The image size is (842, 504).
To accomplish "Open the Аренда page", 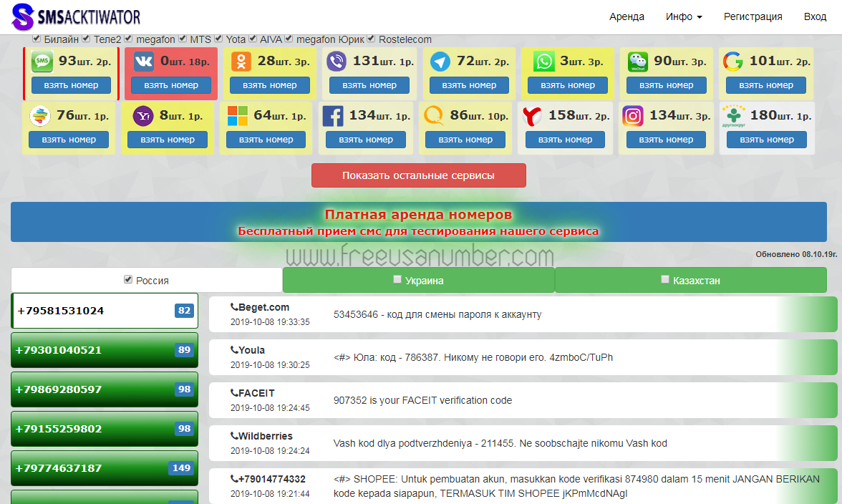I will click(626, 16).
